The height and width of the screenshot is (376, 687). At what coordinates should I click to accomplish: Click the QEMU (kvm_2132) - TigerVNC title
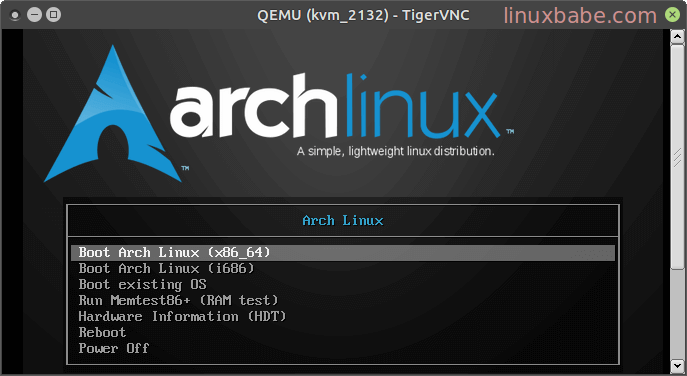[x=363, y=15]
